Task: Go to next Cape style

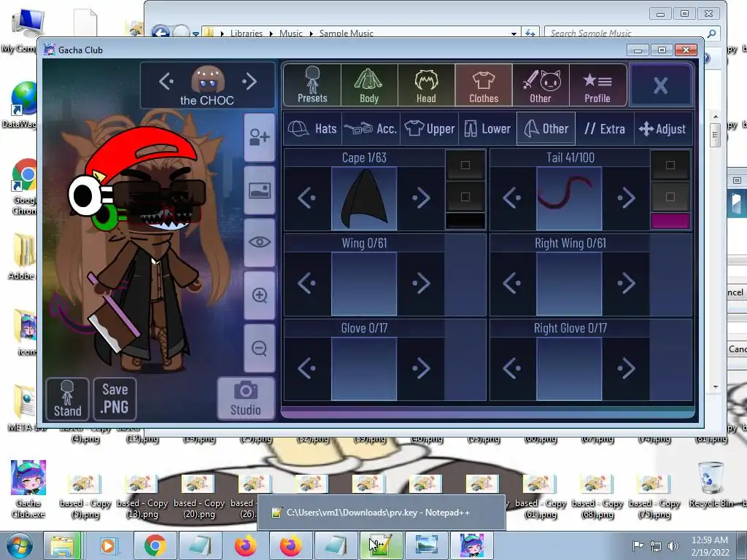Action: point(421,198)
